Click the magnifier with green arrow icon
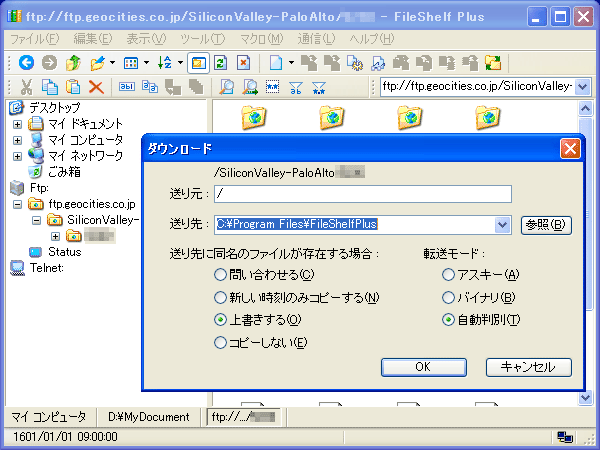The height and width of the screenshot is (450, 600). point(250,87)
